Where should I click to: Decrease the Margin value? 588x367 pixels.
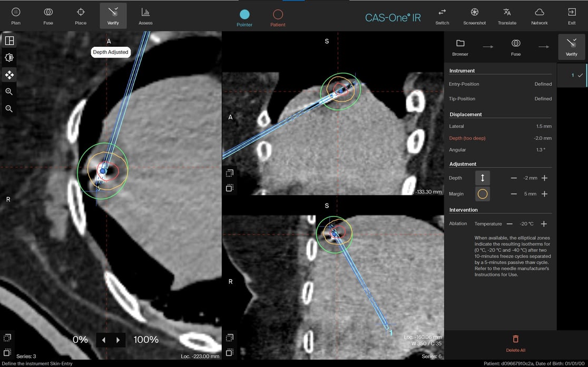coord(514,194)
